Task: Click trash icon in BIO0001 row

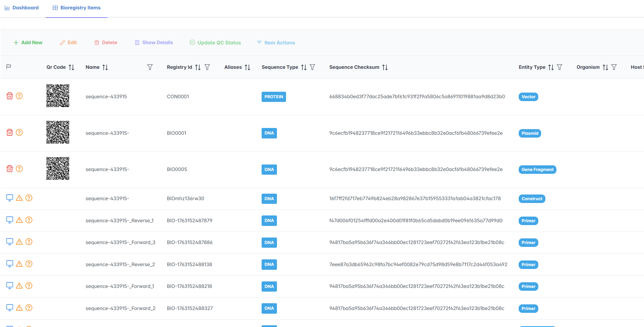Action: tap(10, 132)
